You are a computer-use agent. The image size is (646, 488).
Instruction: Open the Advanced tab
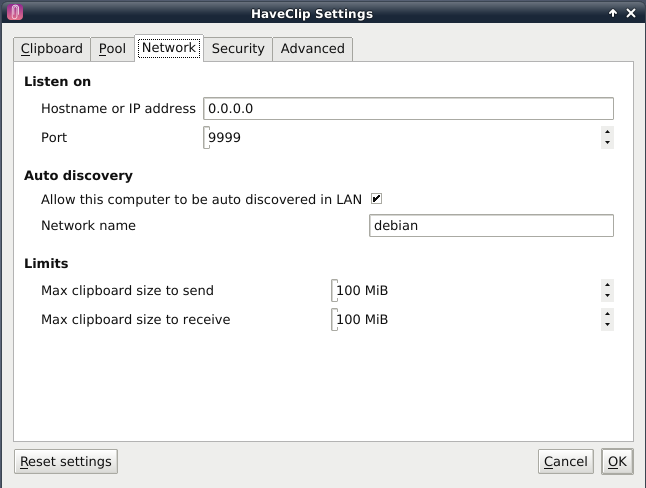[312, 48]
